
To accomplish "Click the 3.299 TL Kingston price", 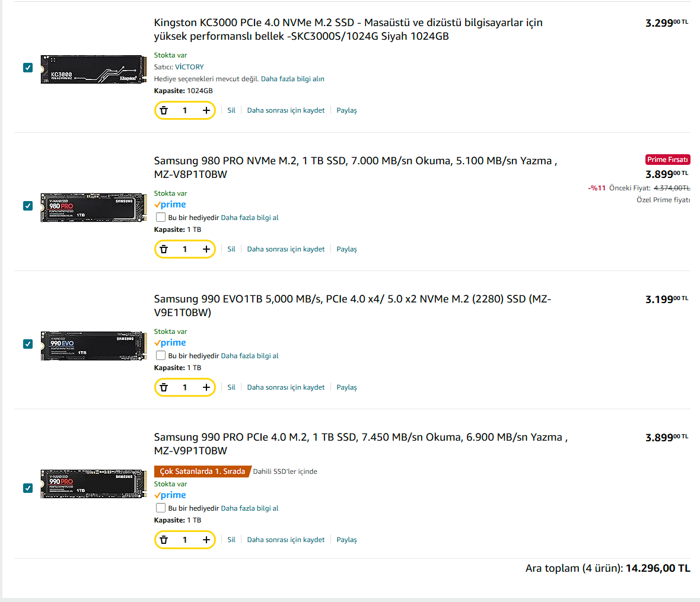I will pos(667,23).
